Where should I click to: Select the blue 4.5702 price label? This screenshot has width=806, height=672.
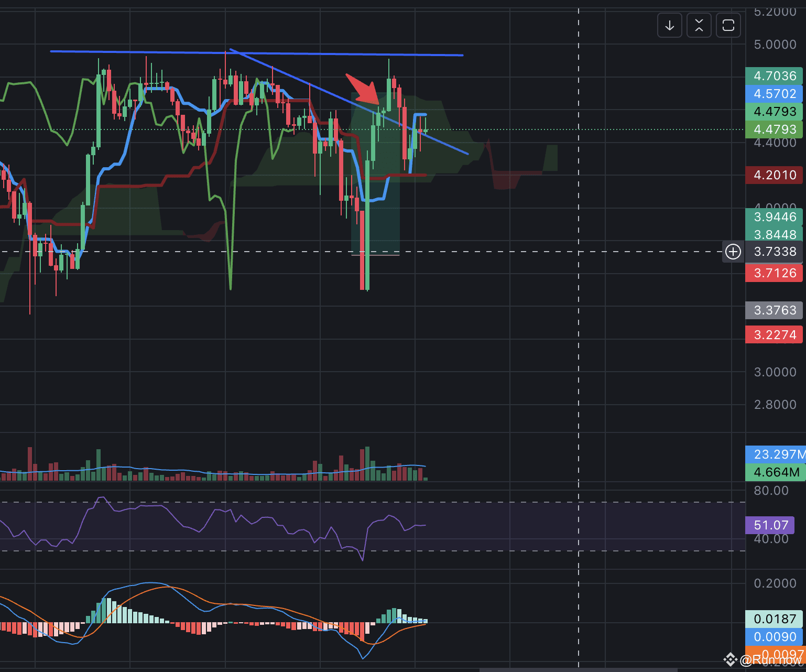pyautogui.click(x=775, y=94)
